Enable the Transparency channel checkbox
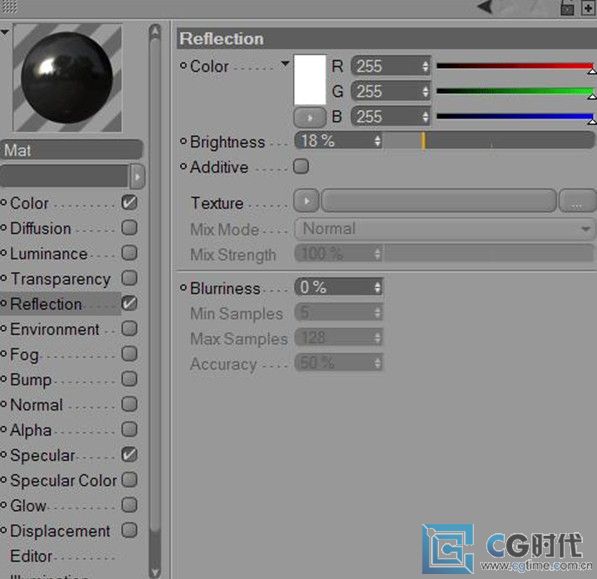This screenshot has width=597, height=579. click(129, 278)
